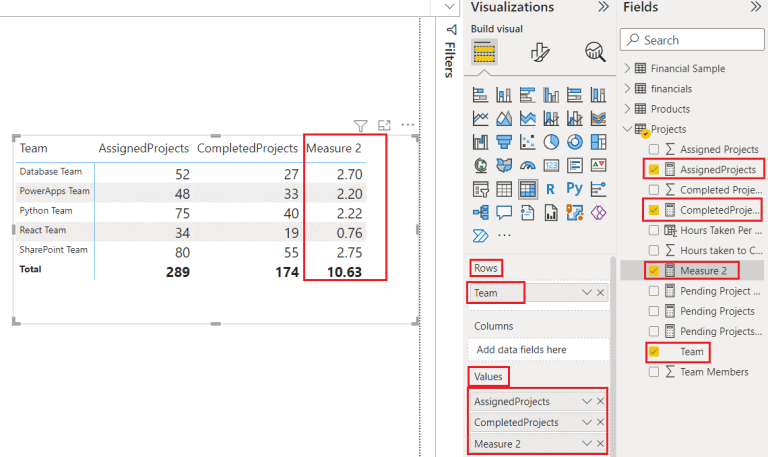This screenshot has height=457, width=768.
Task: Select the waterfall chart visual
Action: pos(480,142)
